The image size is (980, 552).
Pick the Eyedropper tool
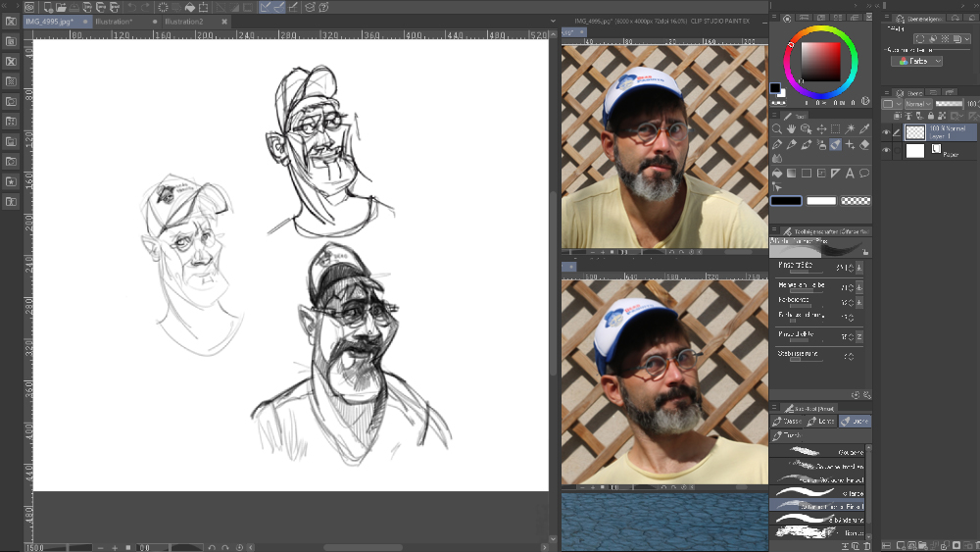tap(864, 129)
